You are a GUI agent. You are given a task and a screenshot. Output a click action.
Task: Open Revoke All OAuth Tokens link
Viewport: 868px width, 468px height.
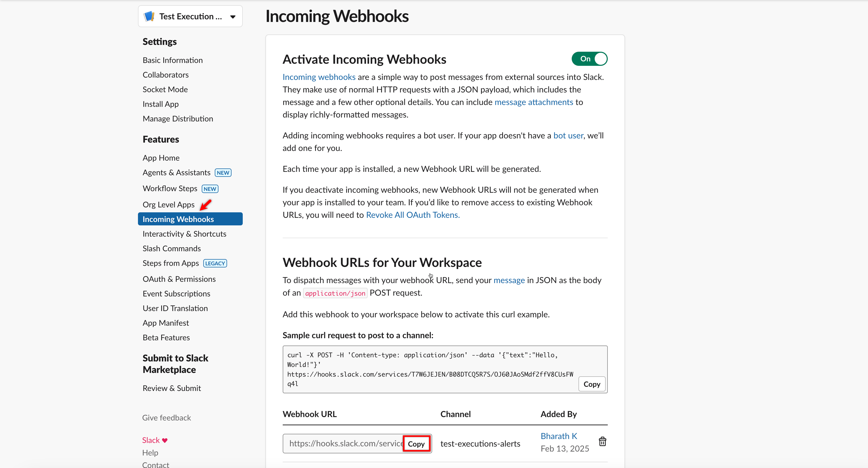coord(413,215)
